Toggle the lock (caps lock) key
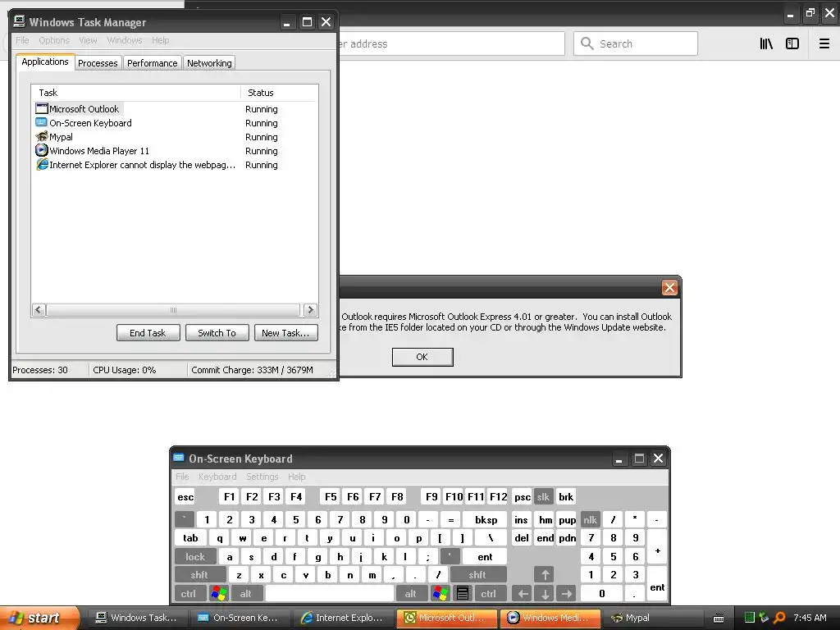This screenshot has height=630, width=840. 195,557
